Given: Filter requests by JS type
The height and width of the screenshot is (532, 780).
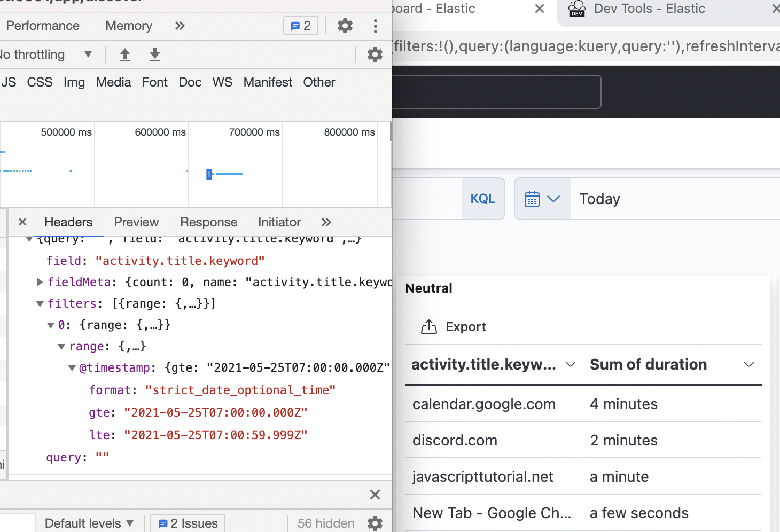Looking at the screenshot, I should (x=9, y=82).
